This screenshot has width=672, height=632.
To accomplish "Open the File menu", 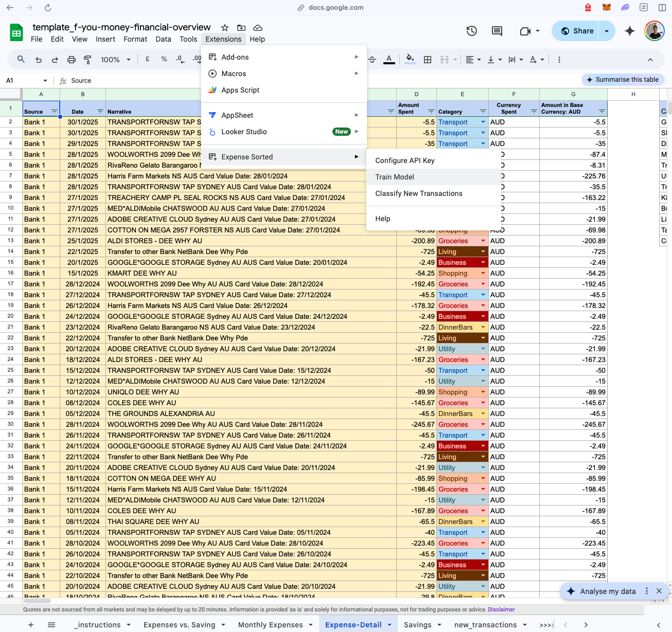I will tap(37, 39).
